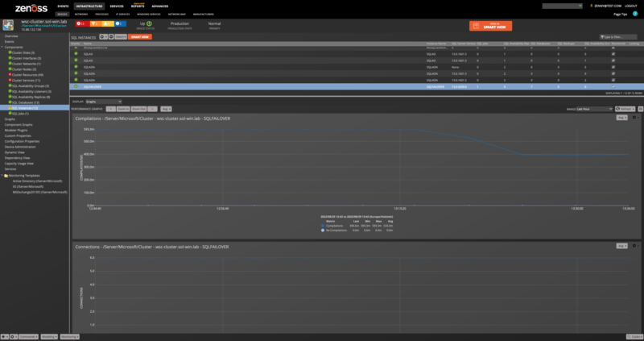Open the Display Graphs combo box
Image resolution: width=644 pixels, height=341 pixels.
tap(104, 102)
